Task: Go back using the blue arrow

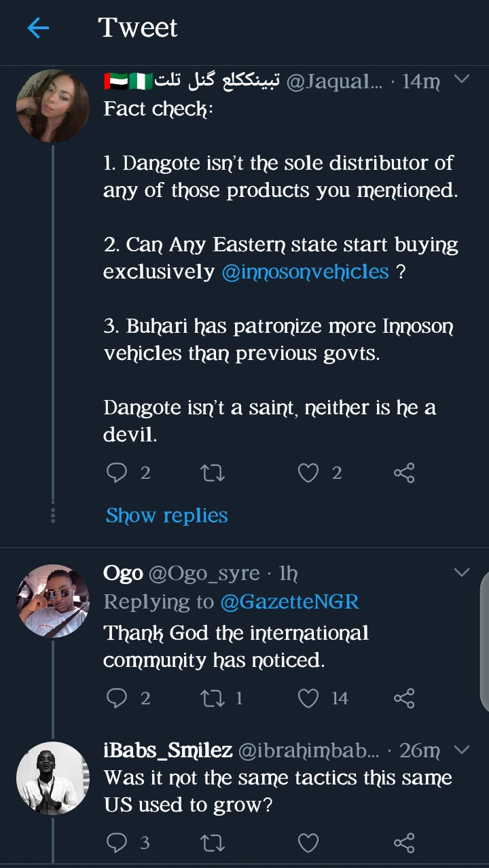Action: [38, 28]
